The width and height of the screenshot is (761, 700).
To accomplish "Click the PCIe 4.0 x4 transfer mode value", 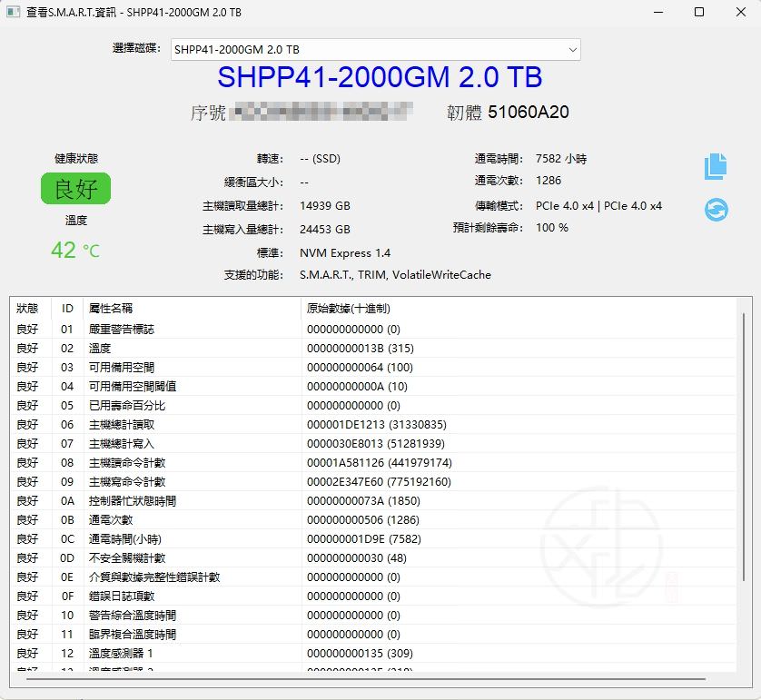I will [598, 206].
